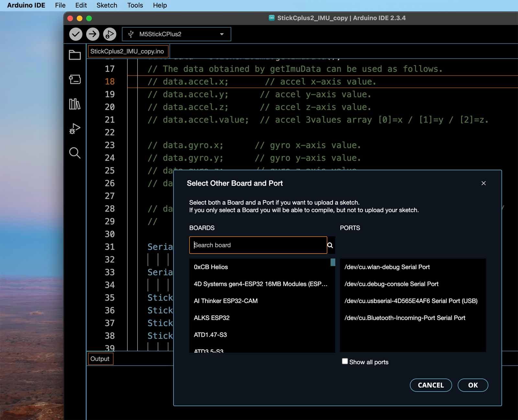This screenshot has height=420, width=518.
Task: Select the AI Thinker ESP32-CAM board
Action: click(260, 301)
